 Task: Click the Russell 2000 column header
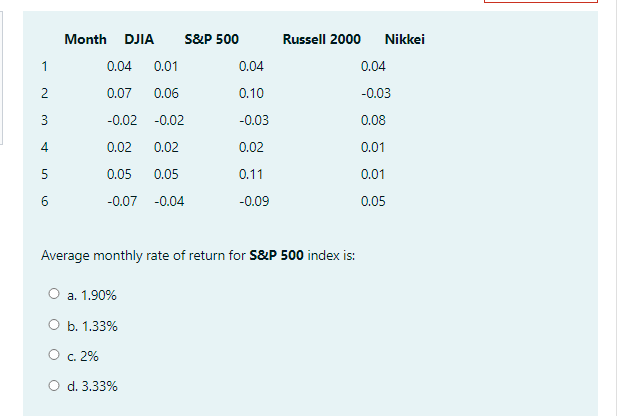(x=322, y=40)
